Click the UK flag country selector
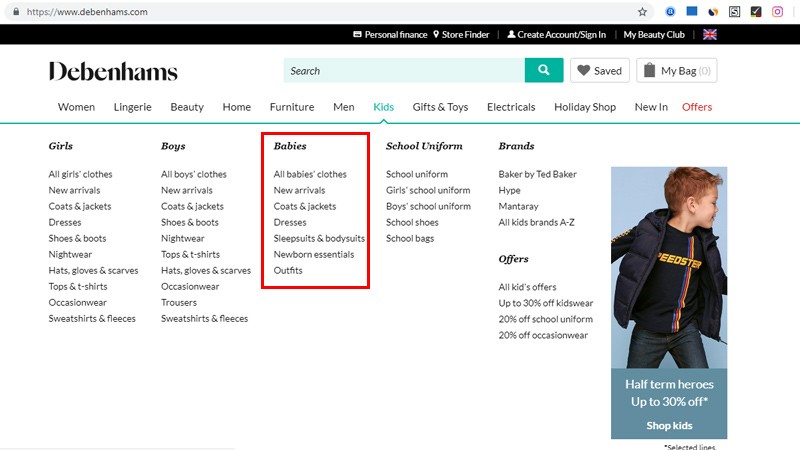Image resolution: width=800 pixels, height=450 pixels. click(x=710, y=34)
